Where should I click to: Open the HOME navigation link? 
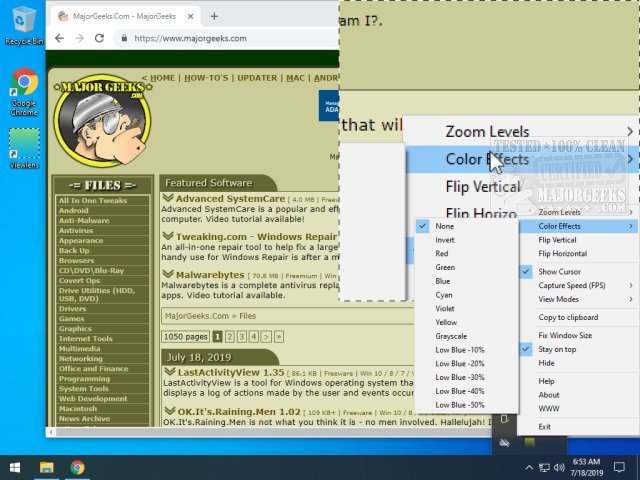(162, 78)
